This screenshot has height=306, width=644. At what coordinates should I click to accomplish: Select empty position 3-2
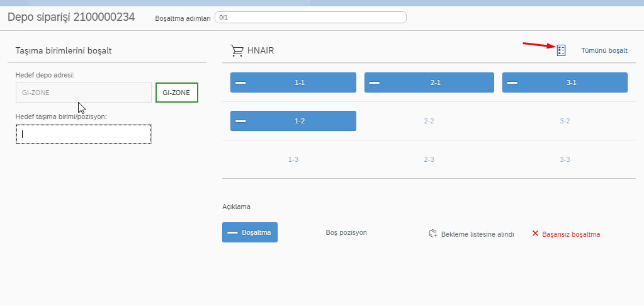(565, 121)
